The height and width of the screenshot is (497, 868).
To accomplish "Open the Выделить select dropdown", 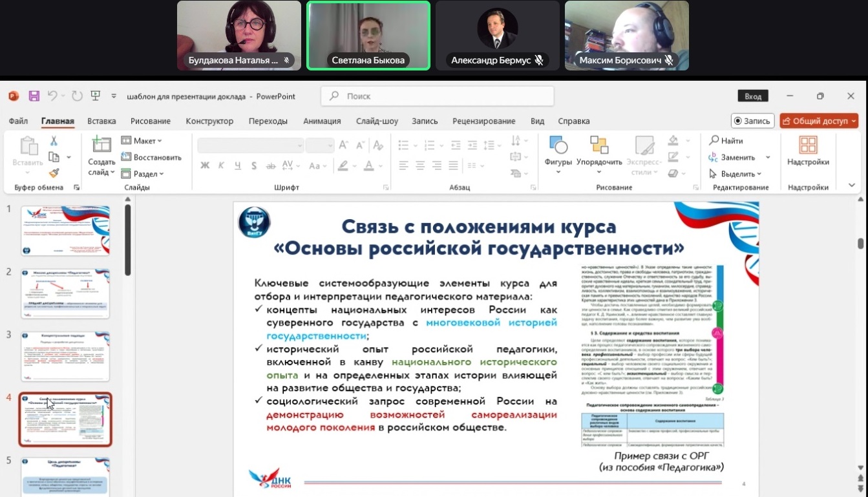I will (736, 174).
